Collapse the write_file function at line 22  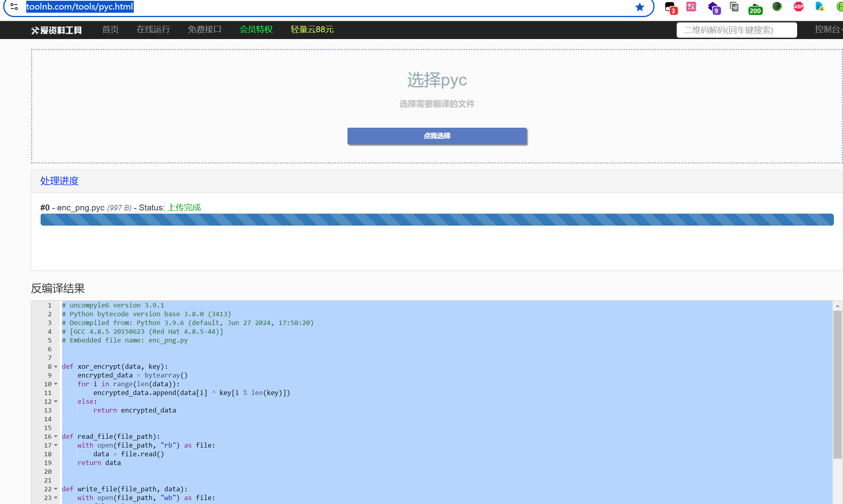point(56,489)
